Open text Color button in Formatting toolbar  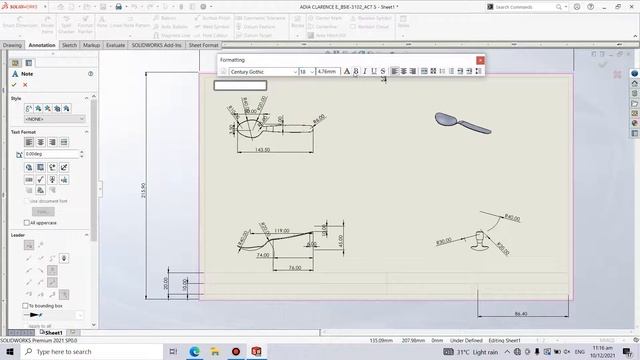(x=347, y=71)
